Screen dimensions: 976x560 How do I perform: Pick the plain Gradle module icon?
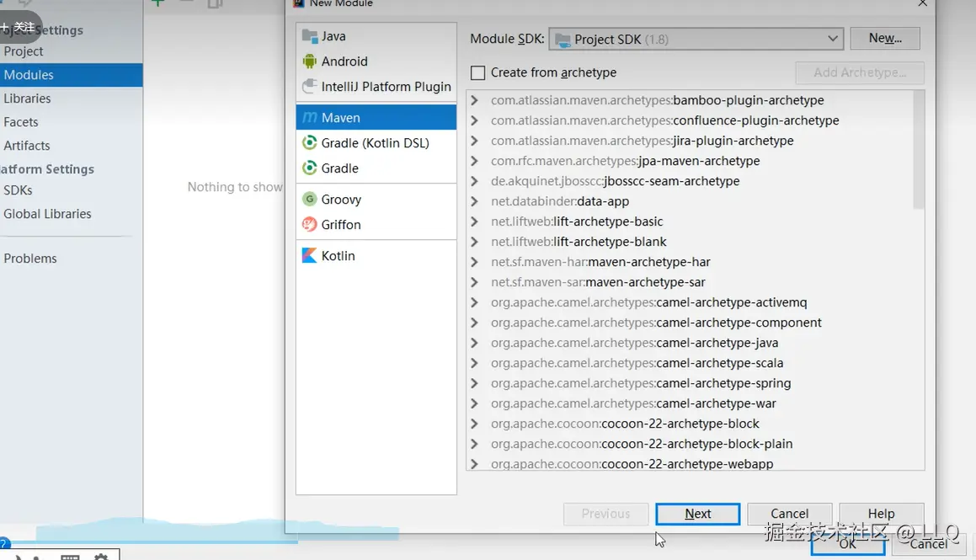(309, 168)
